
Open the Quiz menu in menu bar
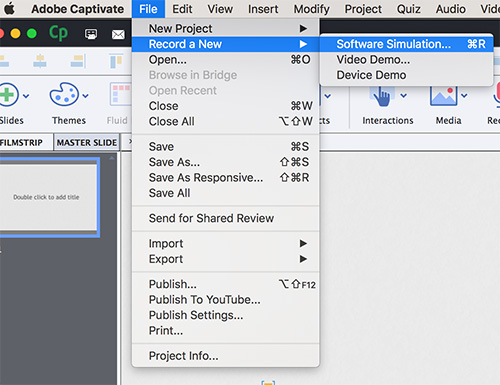point(408,9)
